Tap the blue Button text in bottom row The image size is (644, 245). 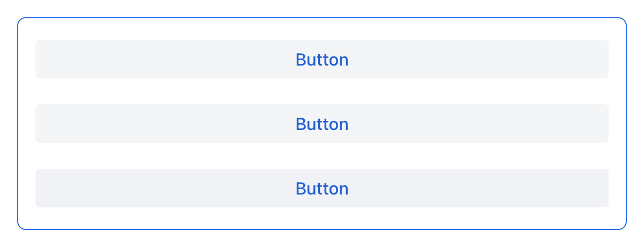point(322,189)
